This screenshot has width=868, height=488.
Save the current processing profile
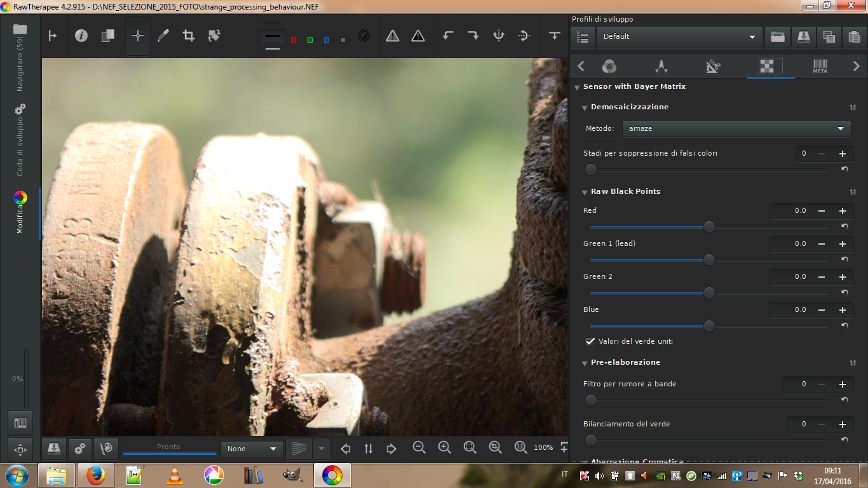tap(803, 37)
